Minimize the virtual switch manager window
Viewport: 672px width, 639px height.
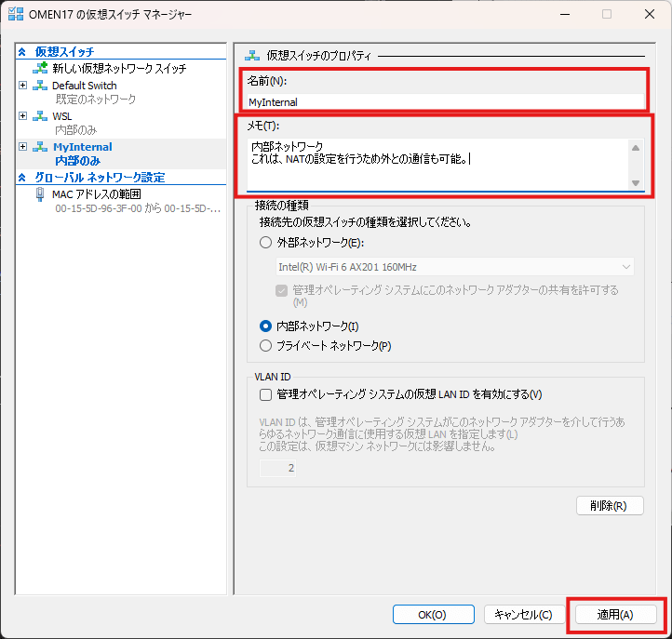(565, 14)
